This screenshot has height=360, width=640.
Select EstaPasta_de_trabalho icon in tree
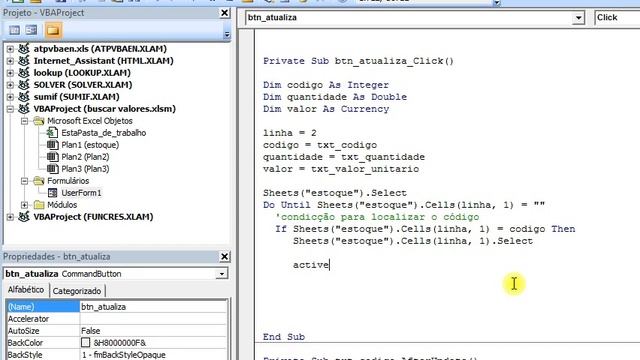(x=52, y=133)
